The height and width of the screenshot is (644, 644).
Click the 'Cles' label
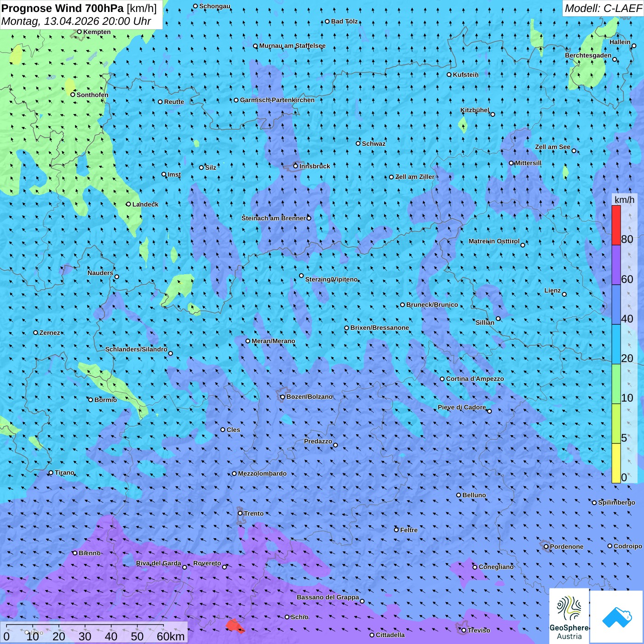(x=233, y=430)
